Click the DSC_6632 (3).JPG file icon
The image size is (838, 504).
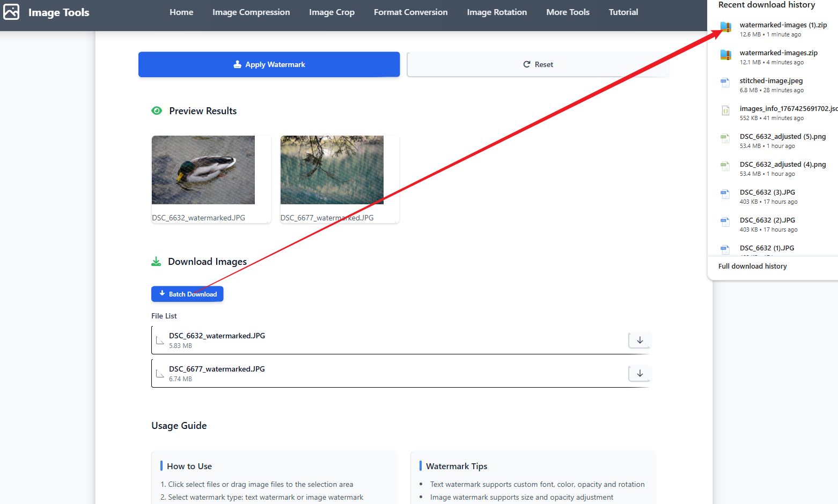click(x=725, y=194)
